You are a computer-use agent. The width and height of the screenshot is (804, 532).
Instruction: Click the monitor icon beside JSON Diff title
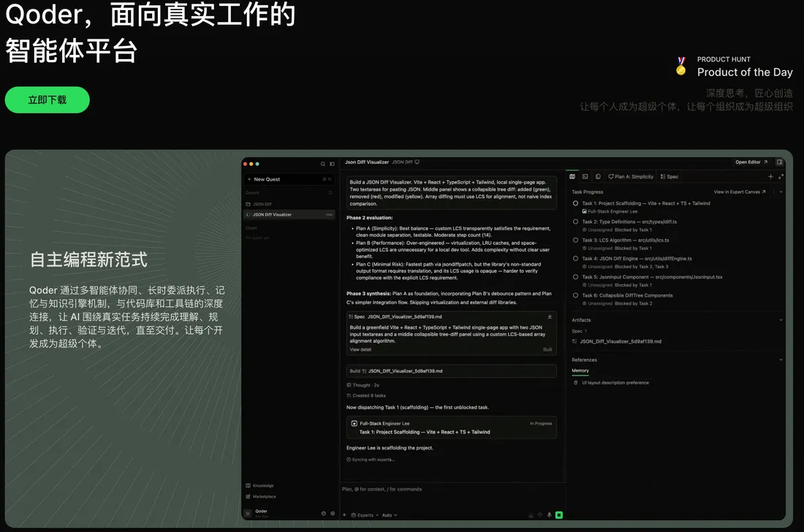(417, 162)
